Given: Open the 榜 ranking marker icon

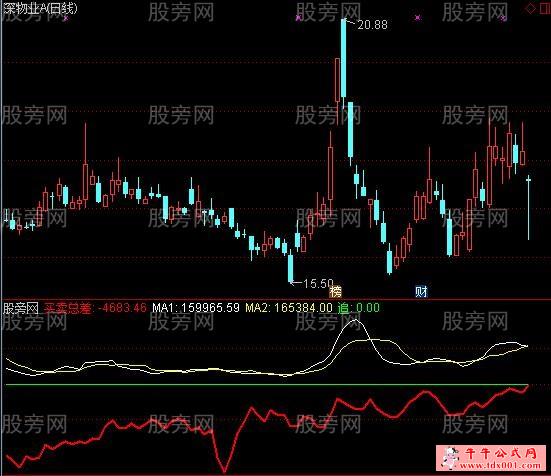Looking at the screenshot, I should tap(335, 291).
